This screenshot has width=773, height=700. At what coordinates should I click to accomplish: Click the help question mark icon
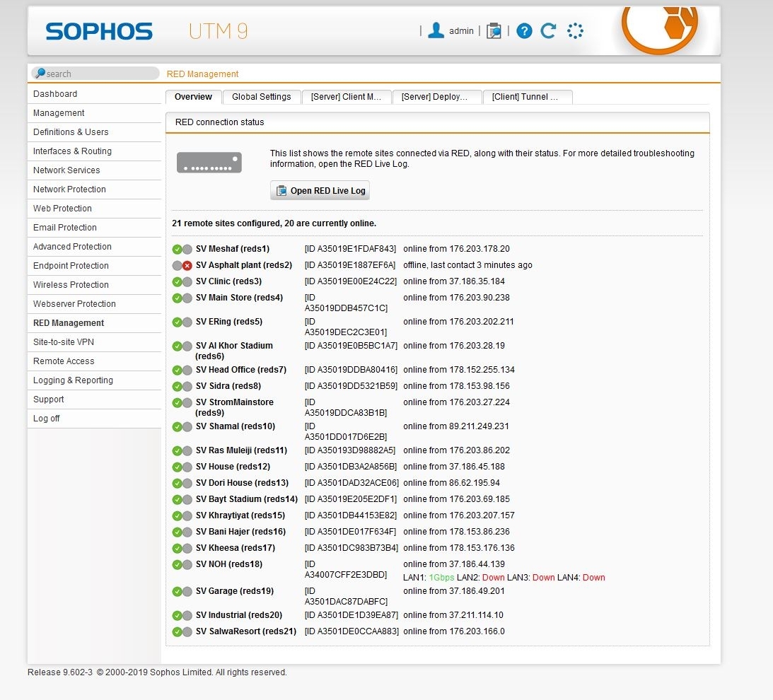tap(524, 31)
